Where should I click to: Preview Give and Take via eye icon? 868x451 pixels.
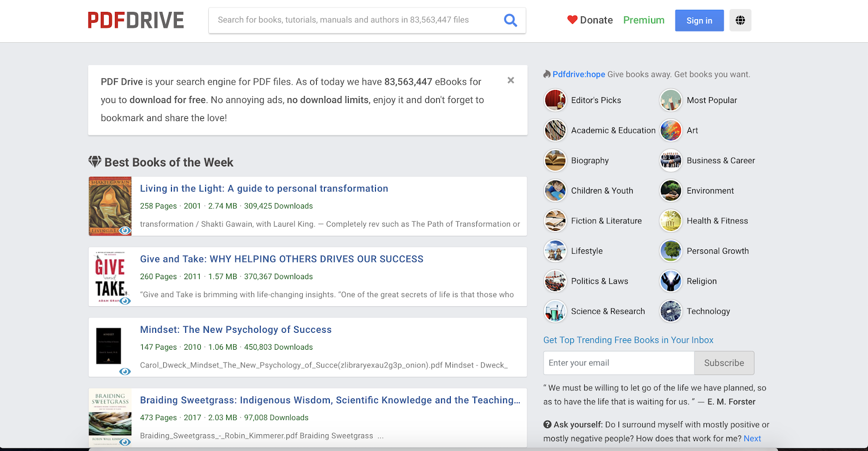click(125, 301)
